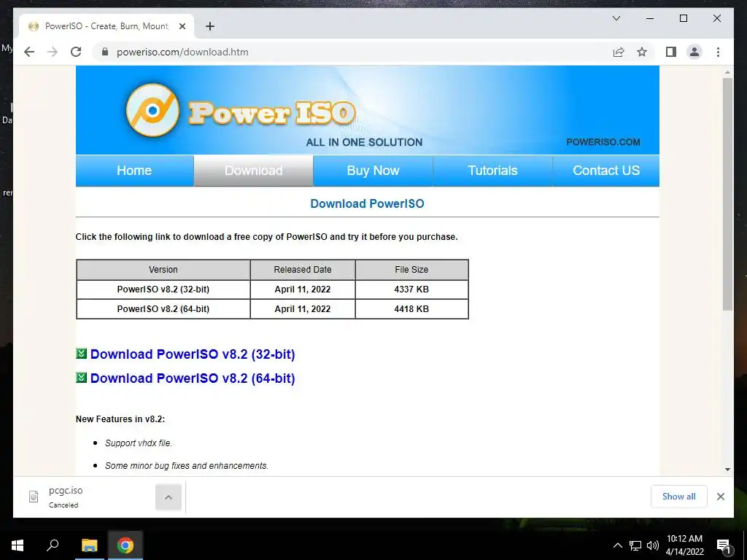Click the scrollbar down arrow
This screenshot has height=560, width=747.
point(727,470)
